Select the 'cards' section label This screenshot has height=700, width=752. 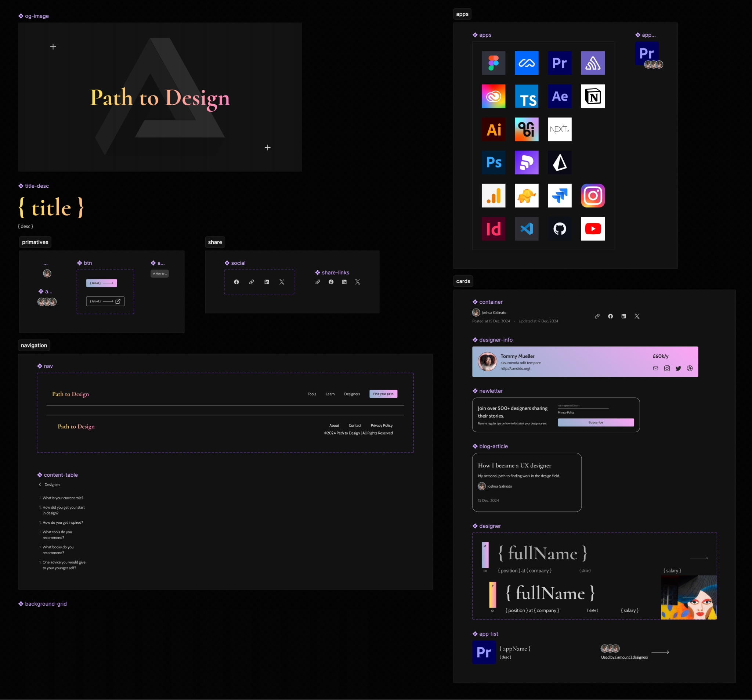click(463, 281)
